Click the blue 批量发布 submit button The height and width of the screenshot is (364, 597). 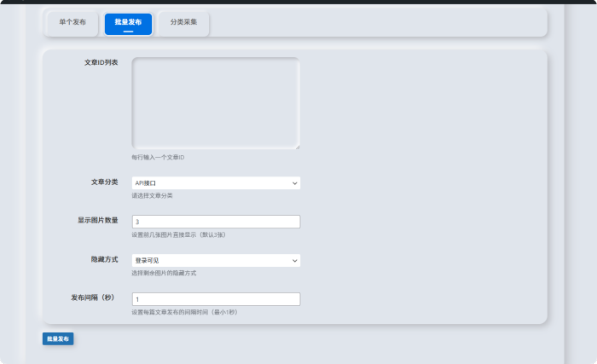(58, 339)
